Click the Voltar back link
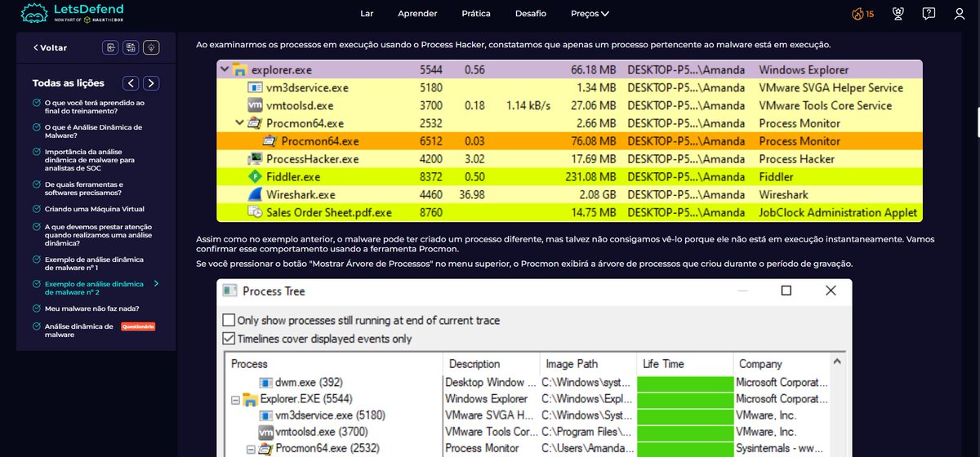Viewport: 980px width, 457px height. pyautogui.click(x=51, y=48)
